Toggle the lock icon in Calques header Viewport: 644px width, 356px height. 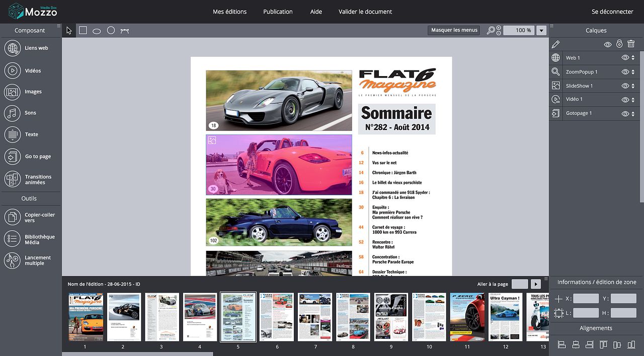tap(619, 44)
